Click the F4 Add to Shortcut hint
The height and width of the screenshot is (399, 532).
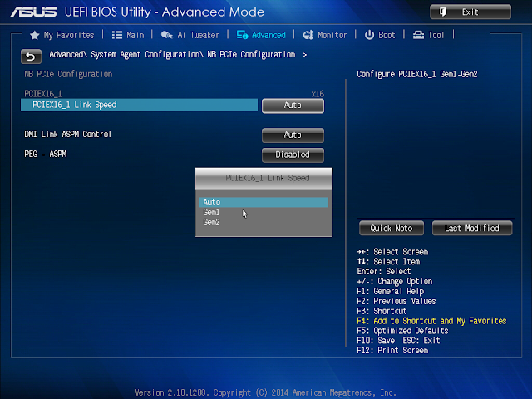[x=431, y=321]
